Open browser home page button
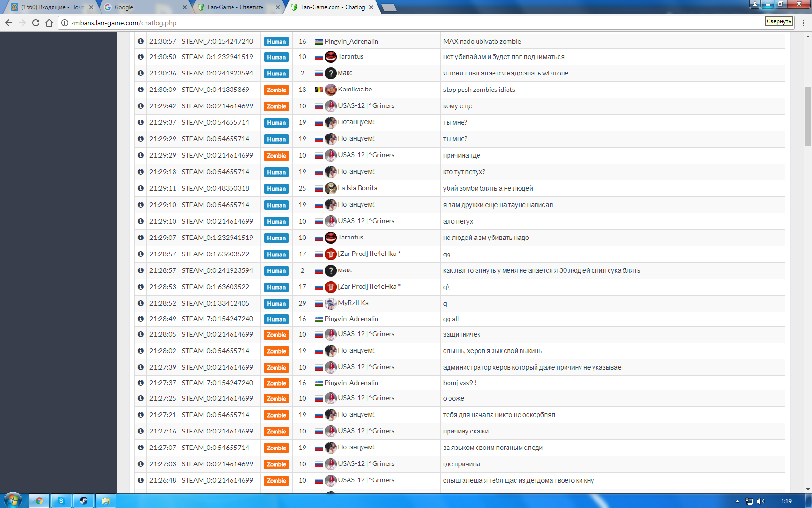This screenshot has width=812, height=508. pyautogui.click(x=49, y=23)
